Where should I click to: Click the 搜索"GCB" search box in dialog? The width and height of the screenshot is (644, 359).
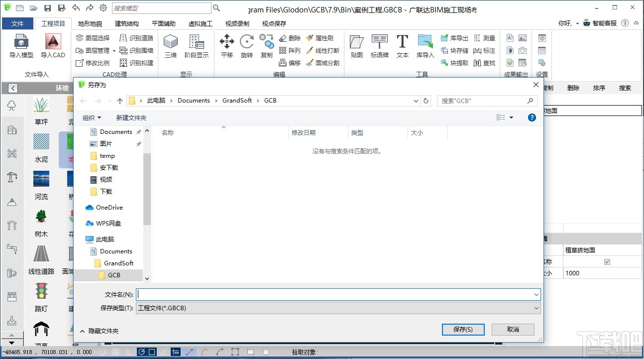click(x=487, y=101)
